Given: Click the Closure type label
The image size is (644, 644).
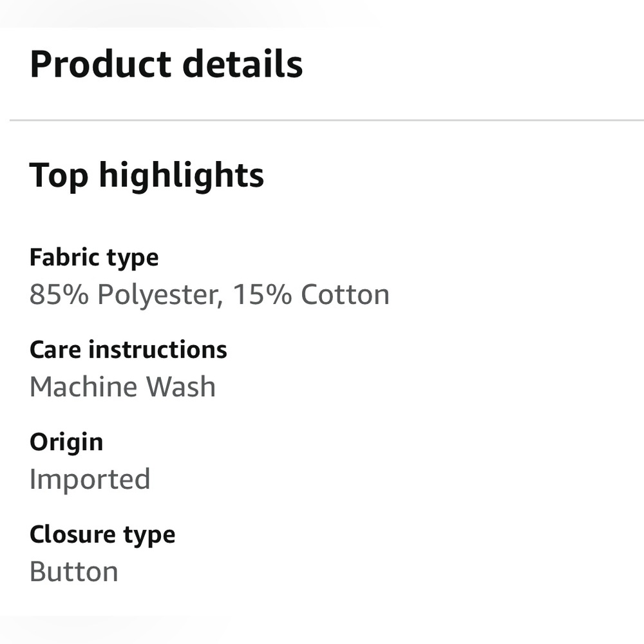Looking at the screenshot, I should 102,535.
